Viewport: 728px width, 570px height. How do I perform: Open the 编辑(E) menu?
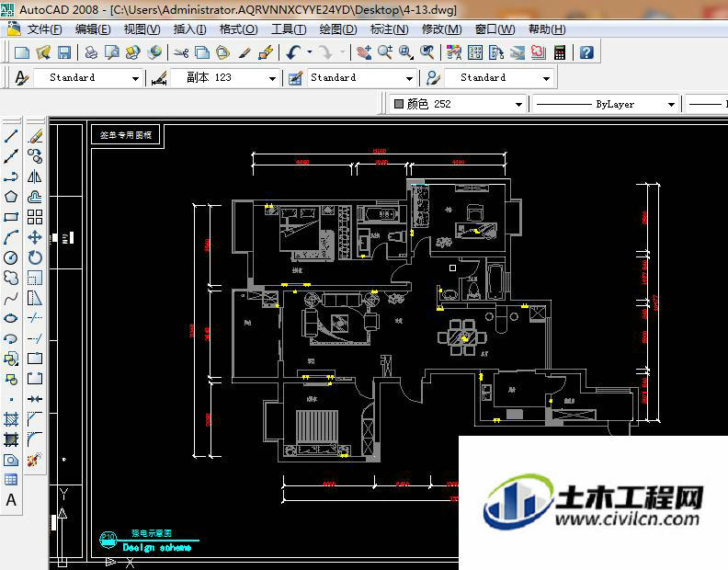[93, 29]
